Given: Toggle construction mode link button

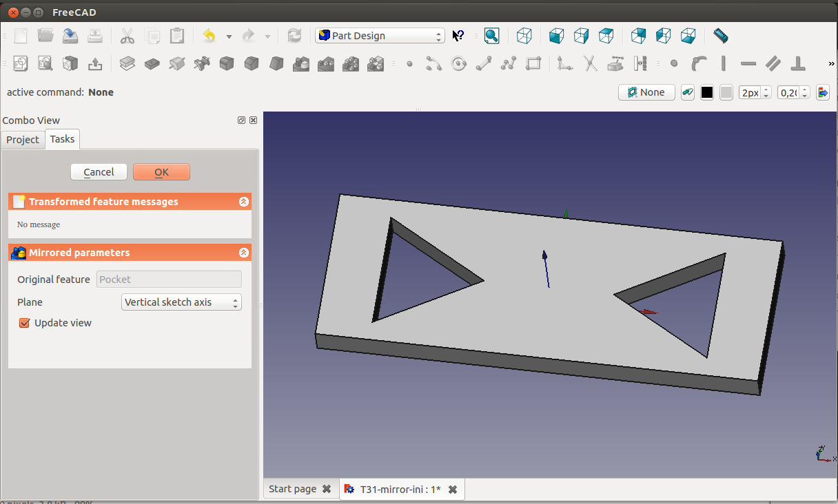Looking at the screenshot, I should click(687, 92).
